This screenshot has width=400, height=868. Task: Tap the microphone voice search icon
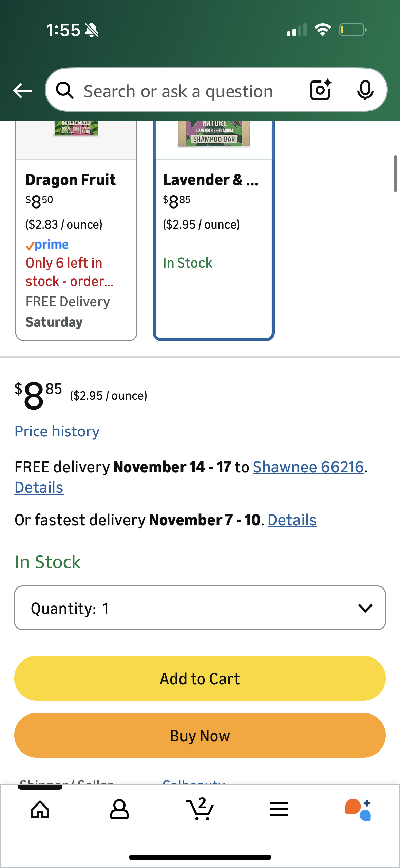pyautogui.click(x=365, y=90)
